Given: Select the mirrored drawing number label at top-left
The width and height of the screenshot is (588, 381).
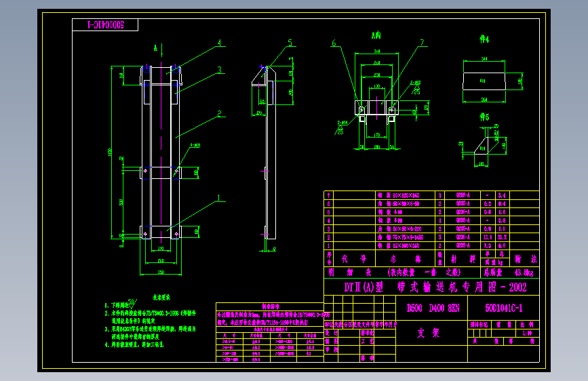Looking at the screenshot, I should click(x=105, y=25).
